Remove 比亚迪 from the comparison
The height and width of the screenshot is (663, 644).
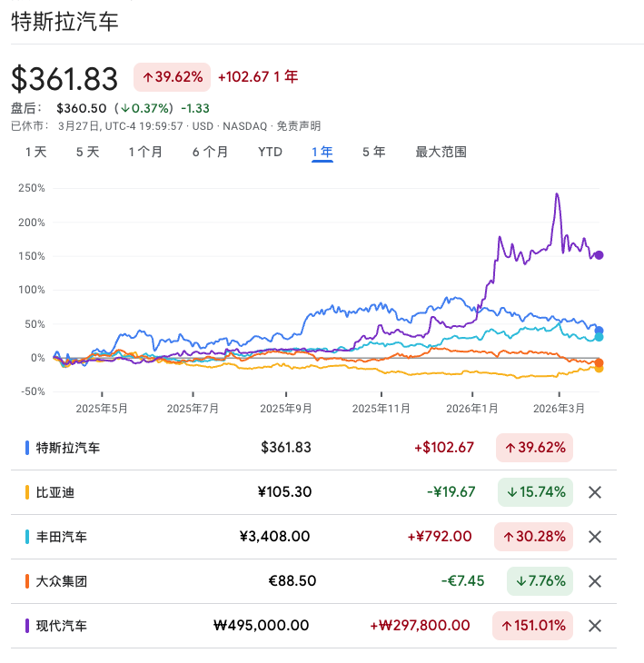click(x=595, y=492)
